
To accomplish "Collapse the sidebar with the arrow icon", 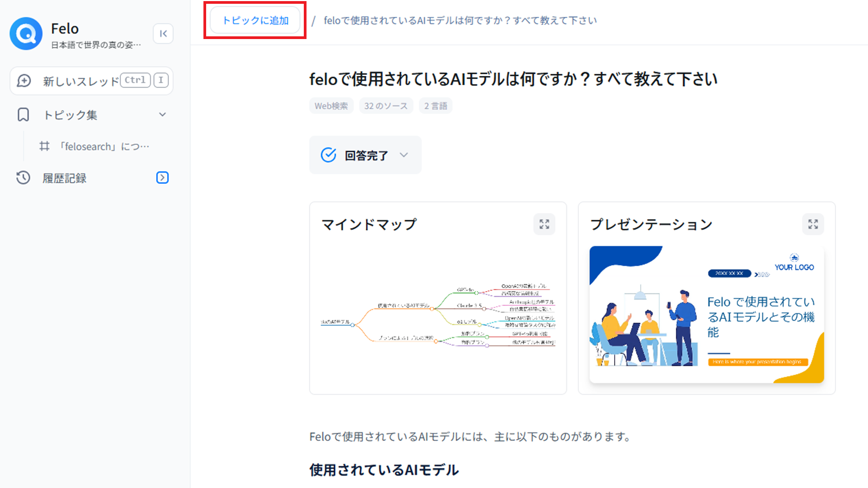I will (163, 34).
